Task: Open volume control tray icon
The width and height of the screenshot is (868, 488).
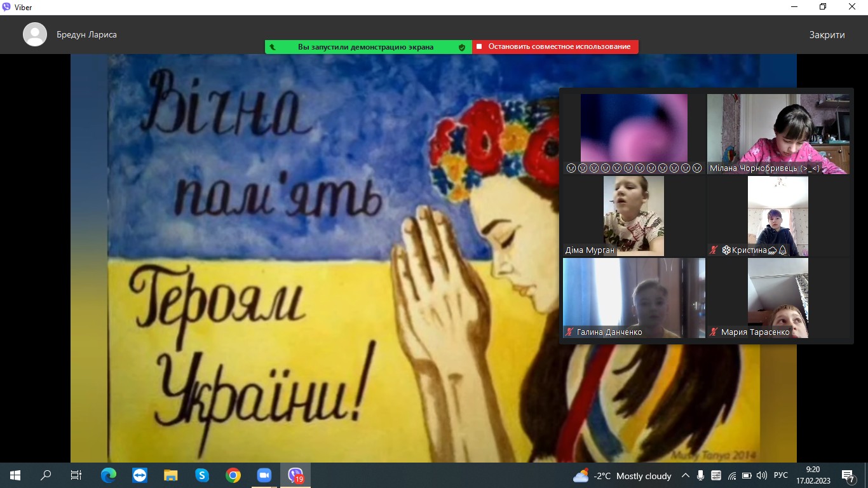Action: [762, 475]
